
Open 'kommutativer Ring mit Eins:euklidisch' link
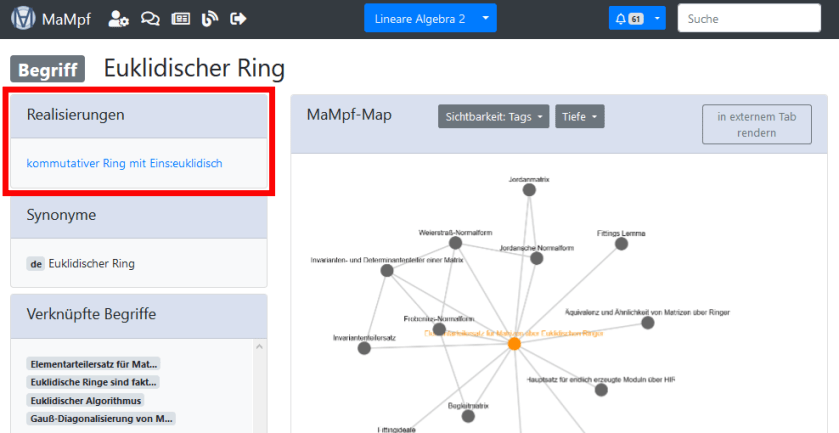point(124,163)
